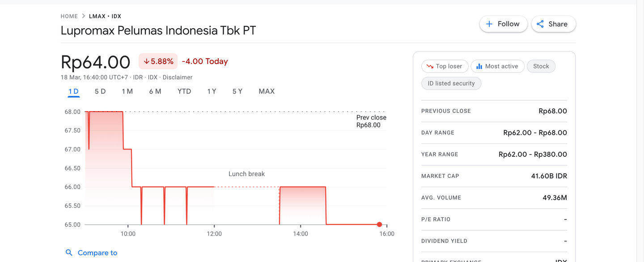The width and height of the screenshot is (644, 262).
Task: Click the red downward arrow beside 5.88%
Action: click(146, 61)
